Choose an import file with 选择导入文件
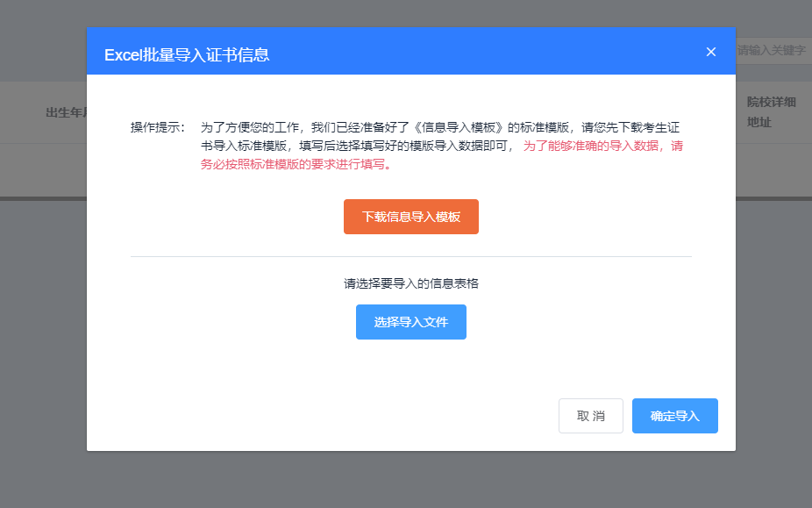The height and width of the screenshot is (508, 812). pyautogui.click(x=410, y=322)
